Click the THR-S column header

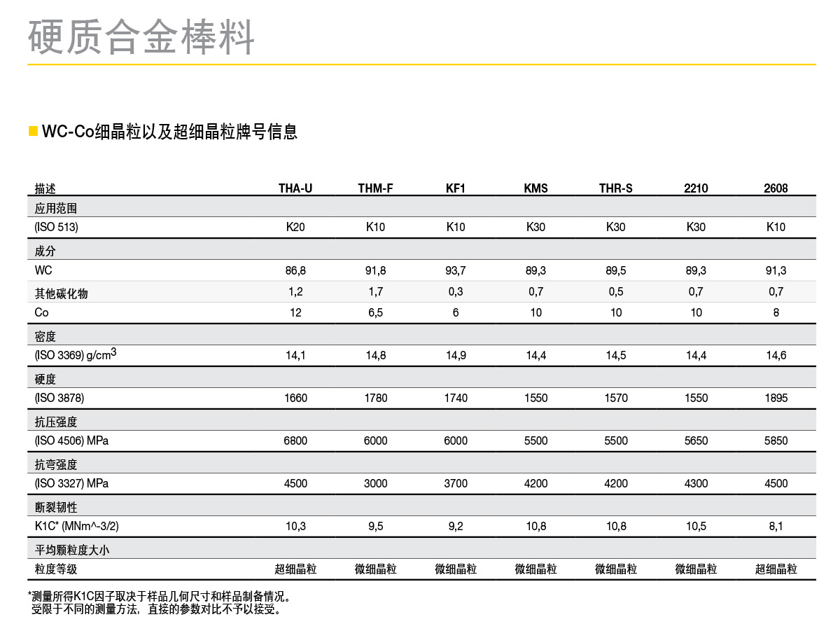[616, 188]
